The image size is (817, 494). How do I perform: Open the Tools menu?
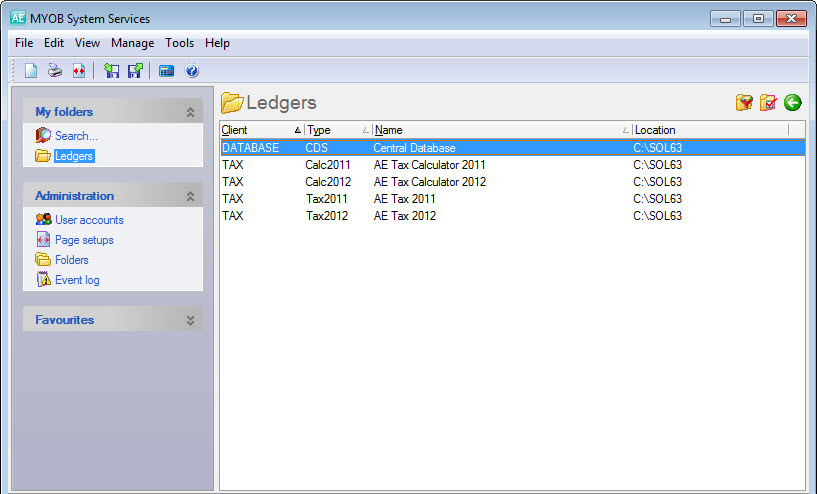(179, 43)
